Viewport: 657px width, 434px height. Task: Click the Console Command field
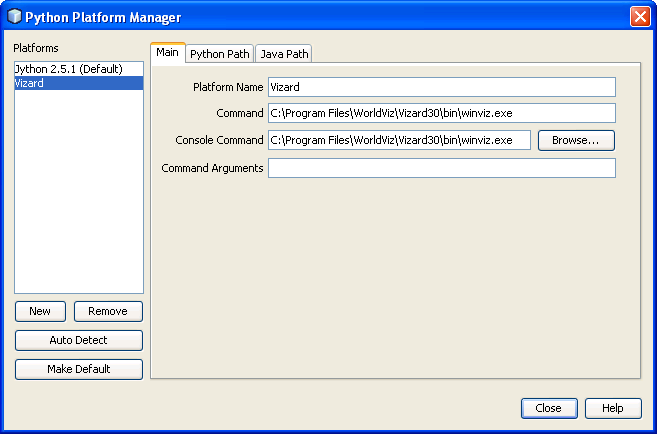[399, 140]
